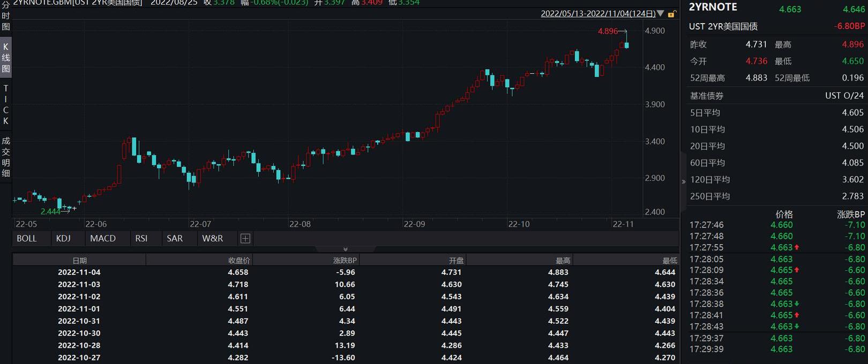The height and width of the screenshot is (364, 868).
Task: Toggle the KDJ indicator
Action: click(x=63, y=239)
